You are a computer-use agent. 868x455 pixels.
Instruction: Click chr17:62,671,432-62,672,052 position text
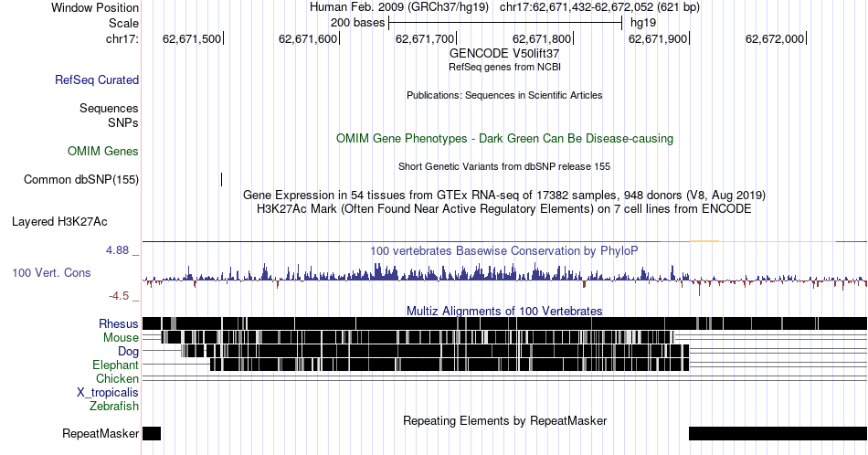[x=599, y=7]
